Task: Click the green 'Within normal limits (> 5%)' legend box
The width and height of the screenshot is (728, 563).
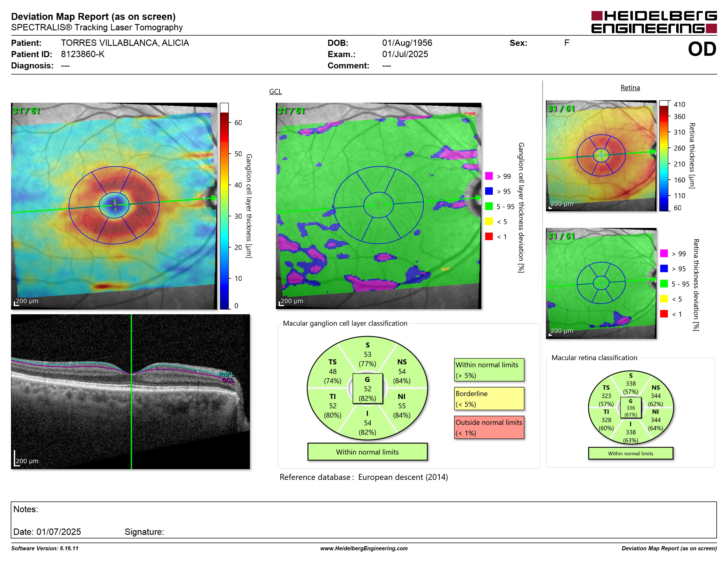Action: [x=489, y=370]
